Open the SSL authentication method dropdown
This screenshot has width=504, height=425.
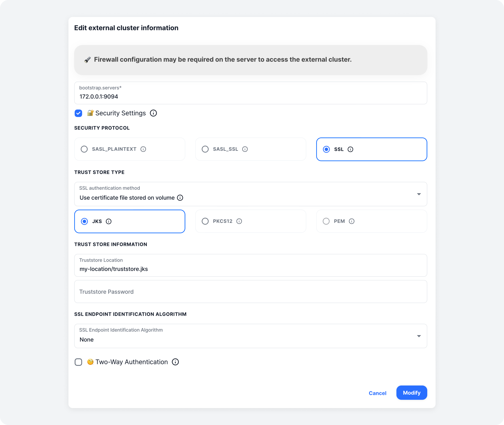point(251,194)
